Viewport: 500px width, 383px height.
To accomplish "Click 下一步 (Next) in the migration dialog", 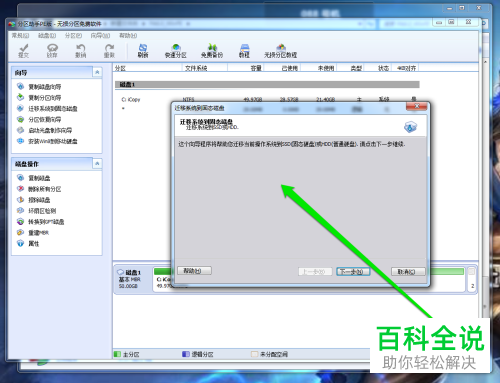I will click(x=353, y=272).
